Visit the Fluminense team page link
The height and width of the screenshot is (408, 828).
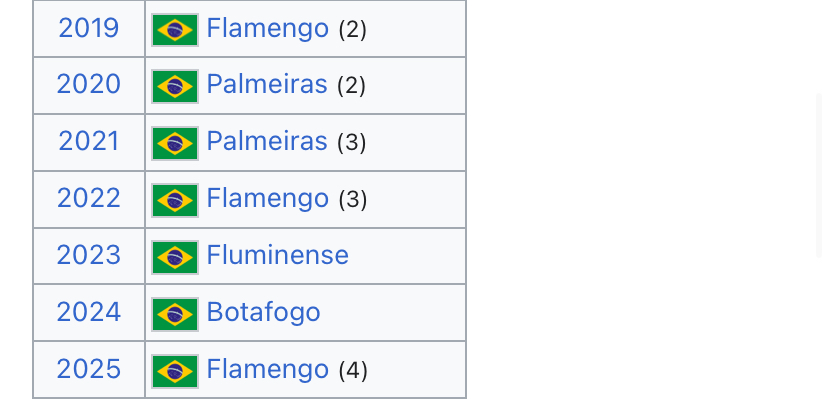[x=277, y=255]
